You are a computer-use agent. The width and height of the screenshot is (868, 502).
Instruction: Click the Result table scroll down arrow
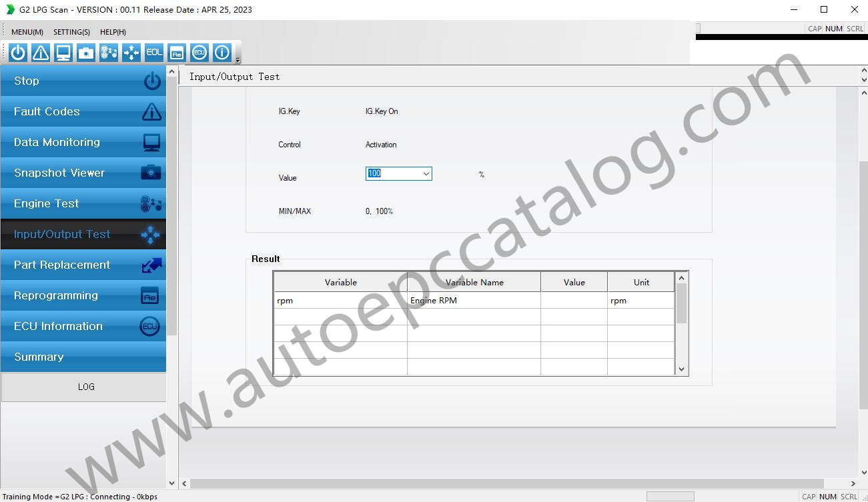(x=681, y=369)
